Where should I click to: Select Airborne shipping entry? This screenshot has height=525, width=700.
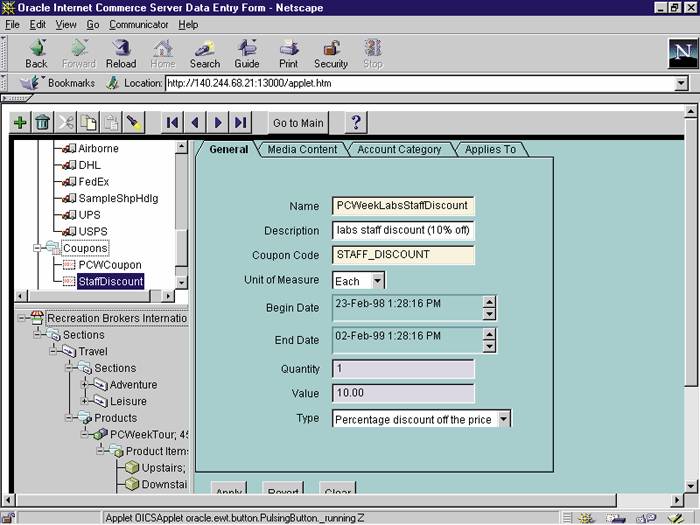pyautogui.click(x=98, y=148)
